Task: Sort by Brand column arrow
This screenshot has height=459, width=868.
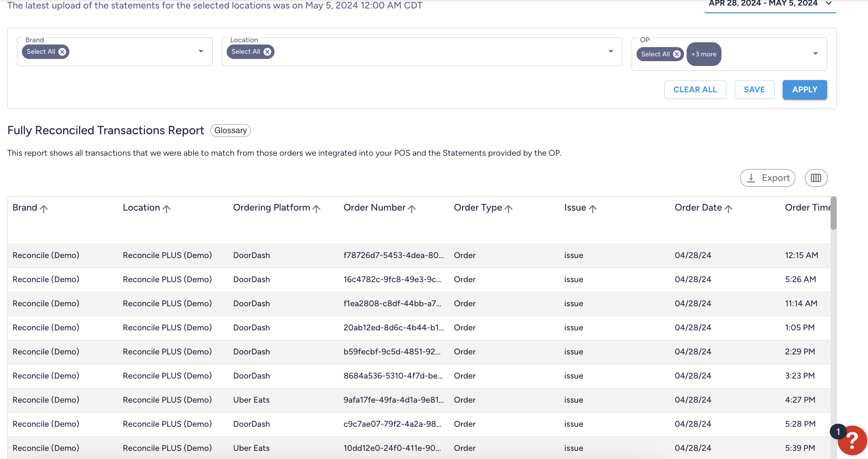Action: tap(44, 209)
